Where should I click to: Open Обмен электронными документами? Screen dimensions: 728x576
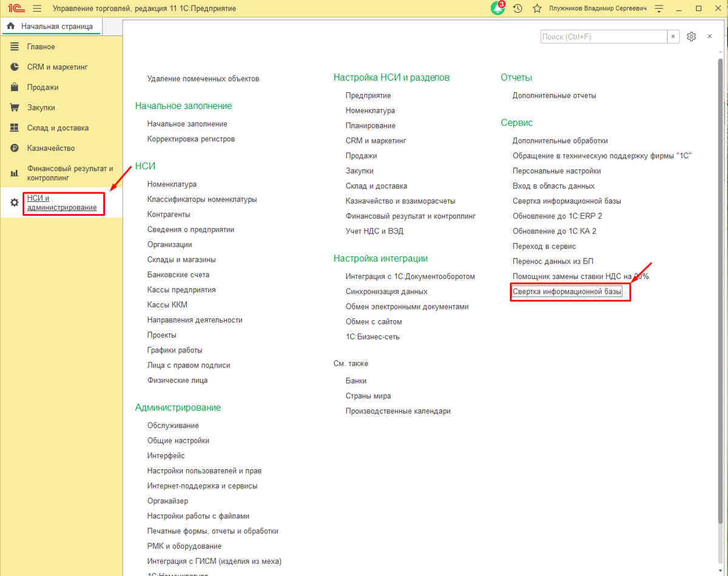tap(407, 307)
